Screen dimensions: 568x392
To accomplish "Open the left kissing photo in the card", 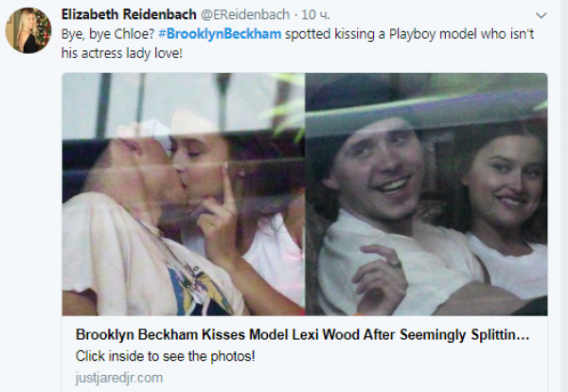I will [x=184, y=194].
